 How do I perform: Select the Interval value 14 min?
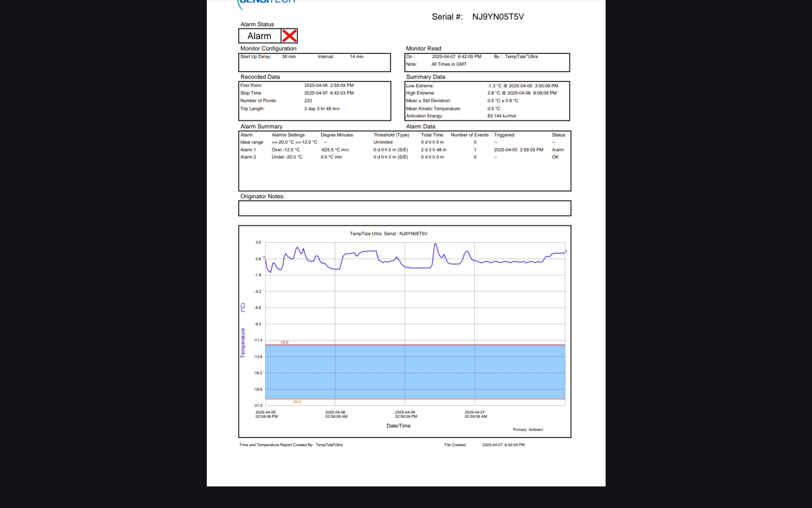point(357,57)
